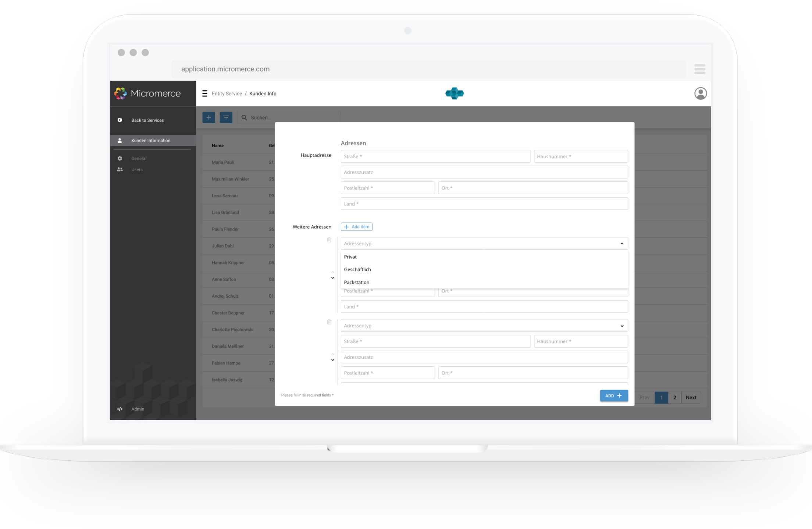Select Geschäftlich from the dropdown list
This screenshot has width=812, height=529.
click(357, 269)
